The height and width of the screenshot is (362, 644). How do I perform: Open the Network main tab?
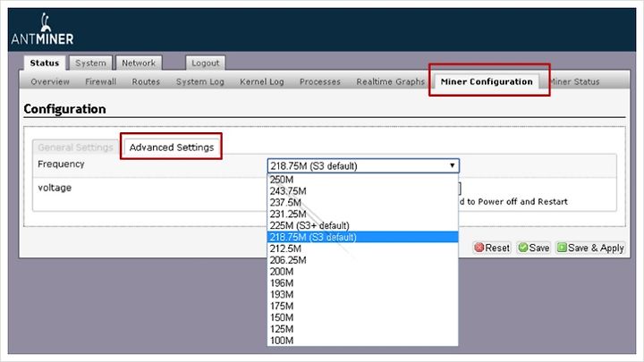click(139, 63)
